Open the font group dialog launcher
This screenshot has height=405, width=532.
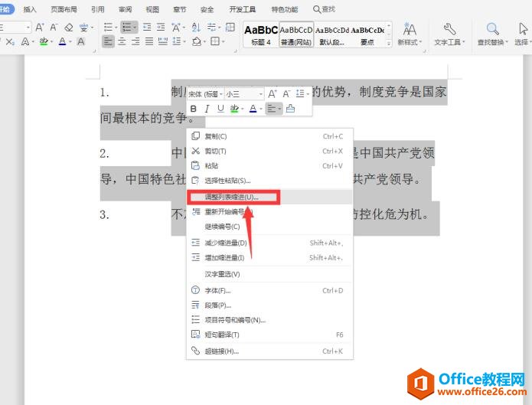[x=94, y=51]
